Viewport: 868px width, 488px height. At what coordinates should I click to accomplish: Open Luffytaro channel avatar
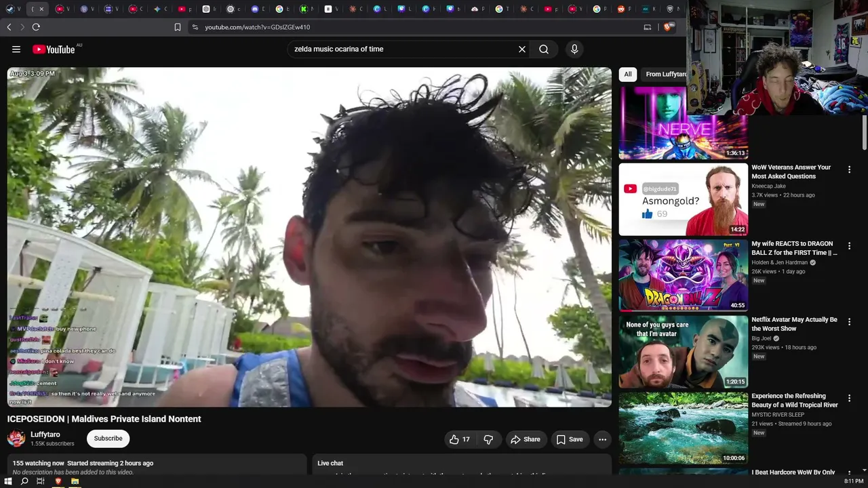(x=16, y=439)
